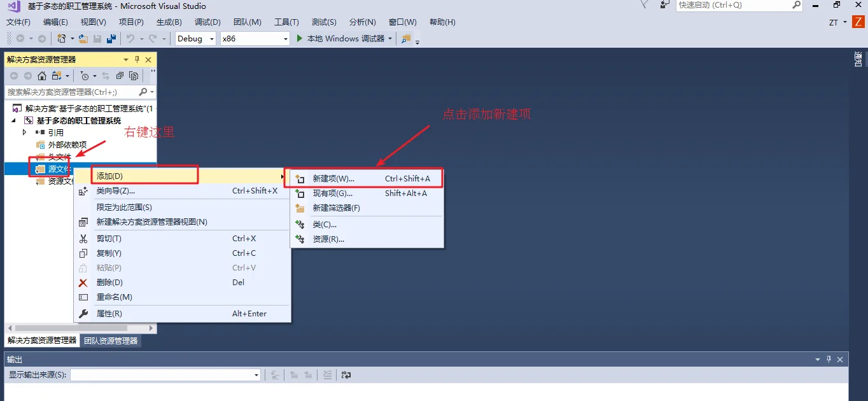
Task: Click the Show All Files icon
Action: [x=134, y=76]
